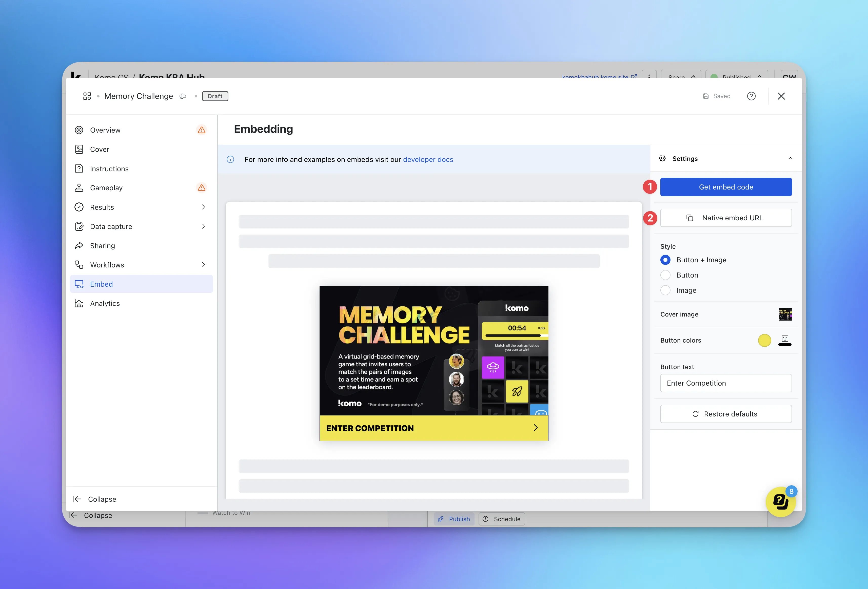Collapse the dialog sidebar

tap(94, 499)
